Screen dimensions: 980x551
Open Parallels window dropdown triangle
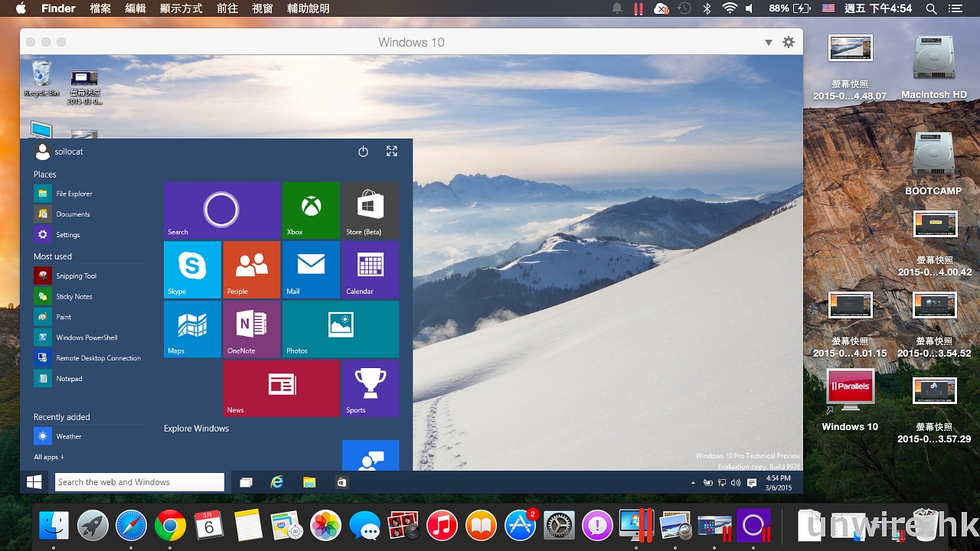pos(769,43)
